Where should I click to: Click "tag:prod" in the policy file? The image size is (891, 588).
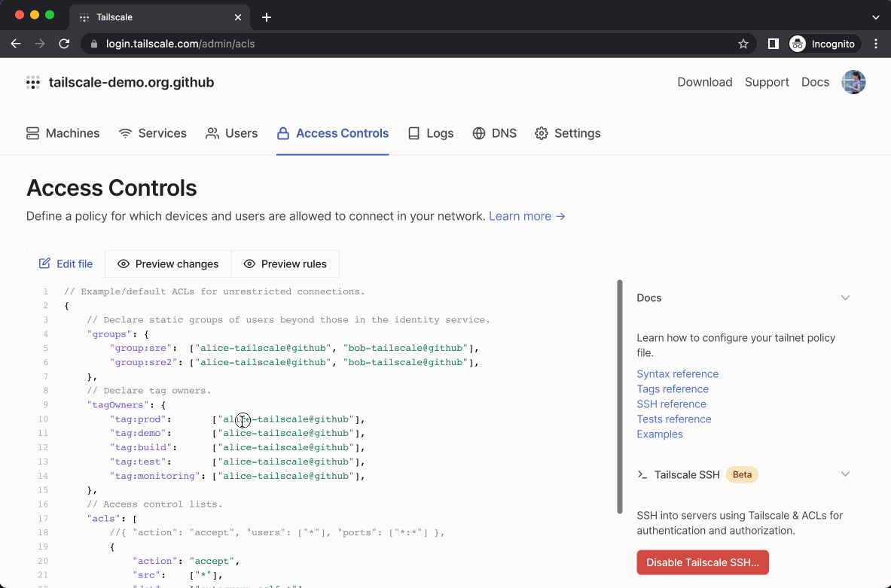138,419
